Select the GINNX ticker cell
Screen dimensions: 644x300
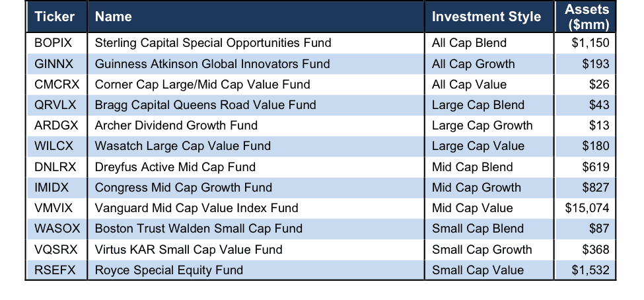pyautogui.click(x=57, y=63)
